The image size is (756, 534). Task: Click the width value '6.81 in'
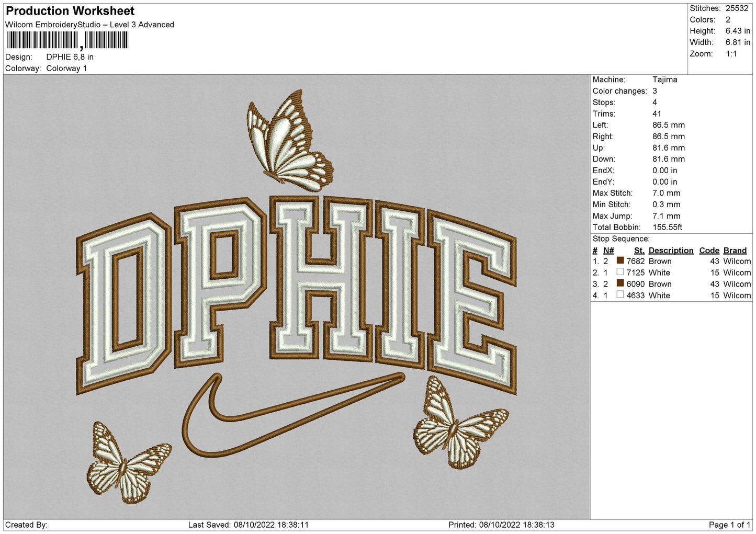(x=738, y=42)
